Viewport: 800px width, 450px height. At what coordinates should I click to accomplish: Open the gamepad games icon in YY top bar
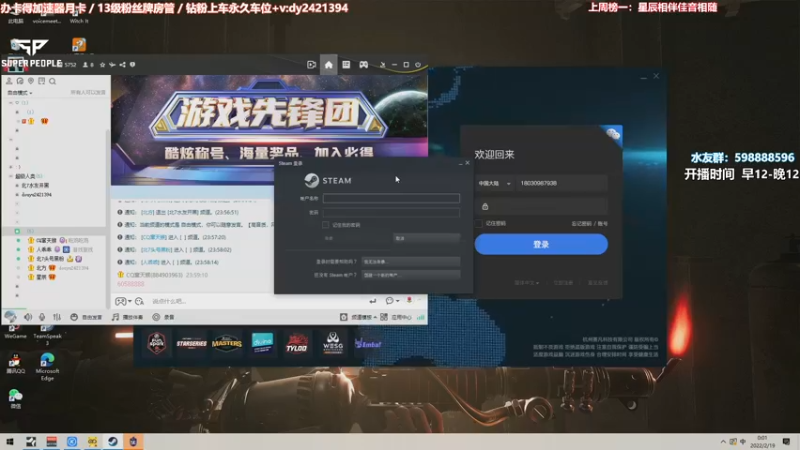tap(363, 65)
